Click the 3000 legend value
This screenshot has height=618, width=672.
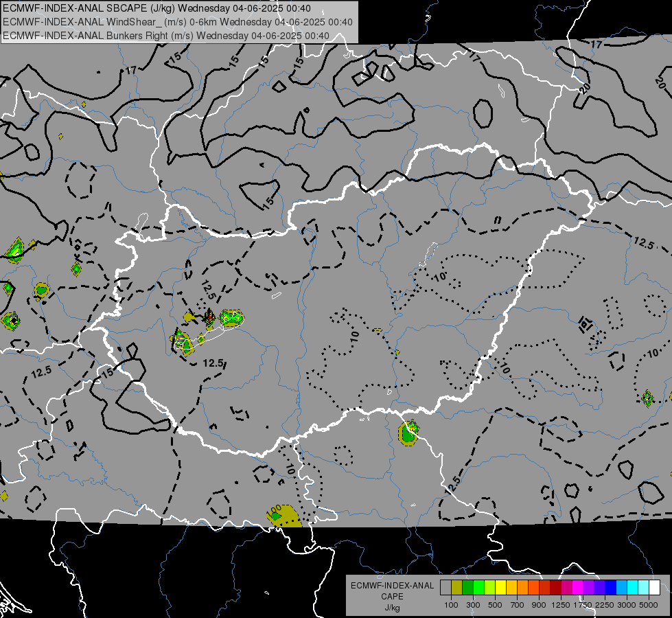coord(627,605)
